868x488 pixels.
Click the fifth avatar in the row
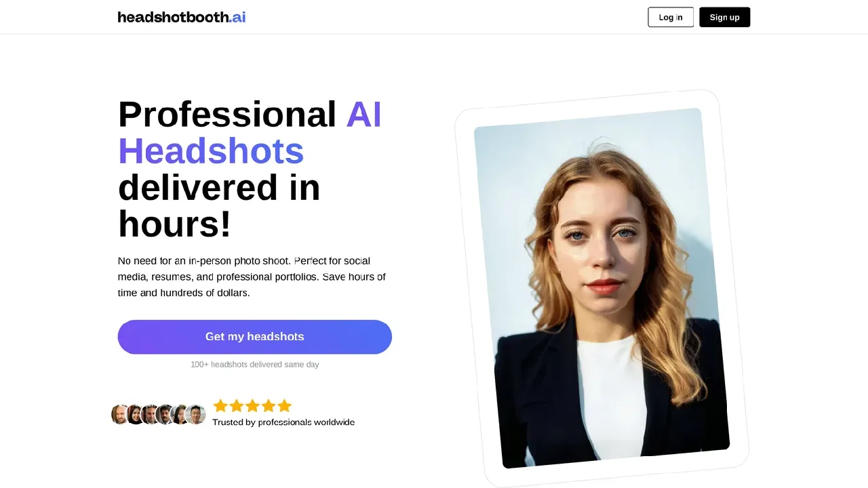click(180, 415)
